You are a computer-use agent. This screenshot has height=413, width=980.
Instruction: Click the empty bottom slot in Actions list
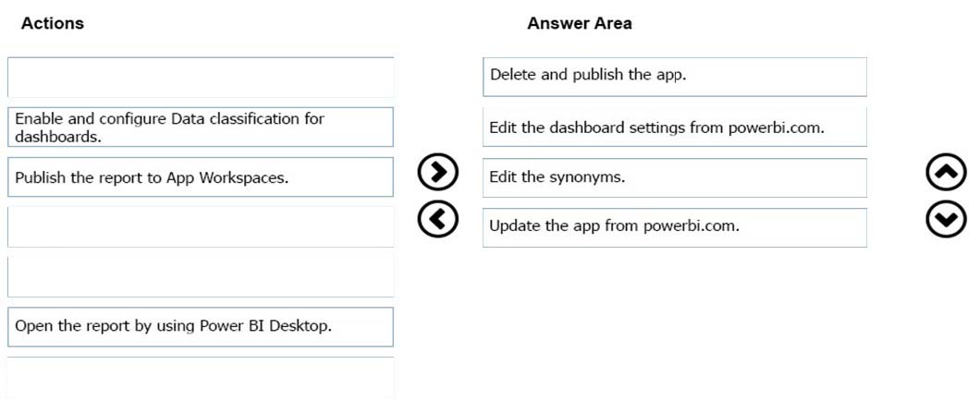click(x=201, y=377)
